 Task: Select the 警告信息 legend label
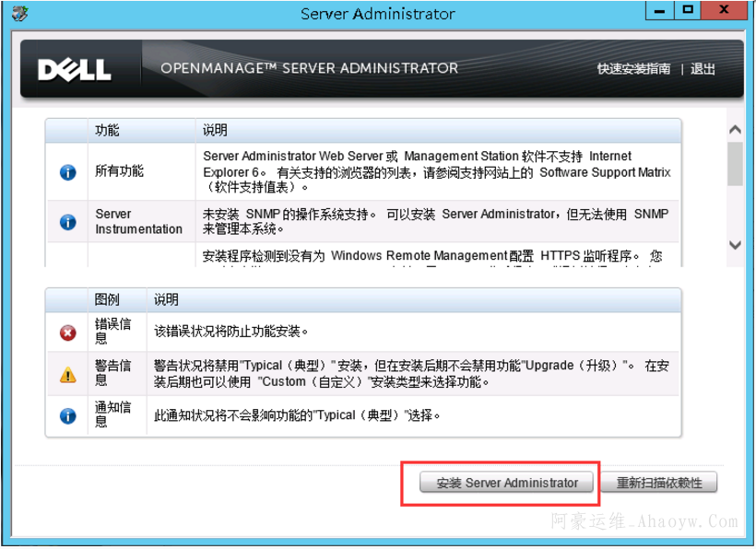click(x=112, y=373)
